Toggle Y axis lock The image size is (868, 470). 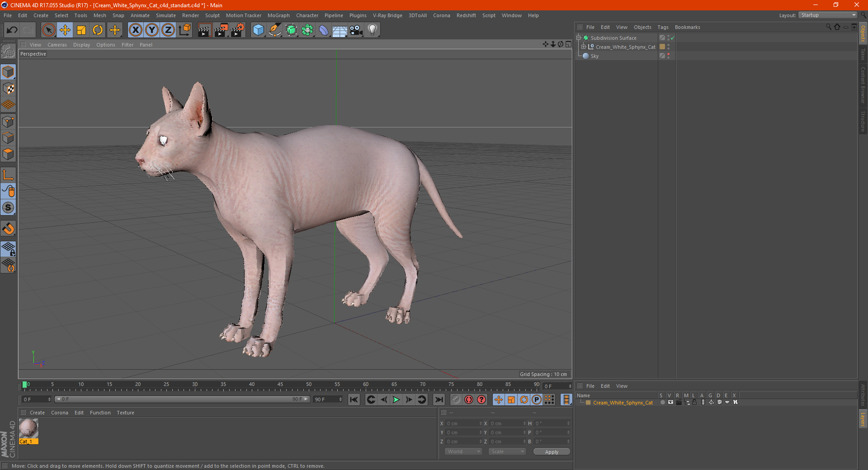pyautogui.click(x=152, y=30)
